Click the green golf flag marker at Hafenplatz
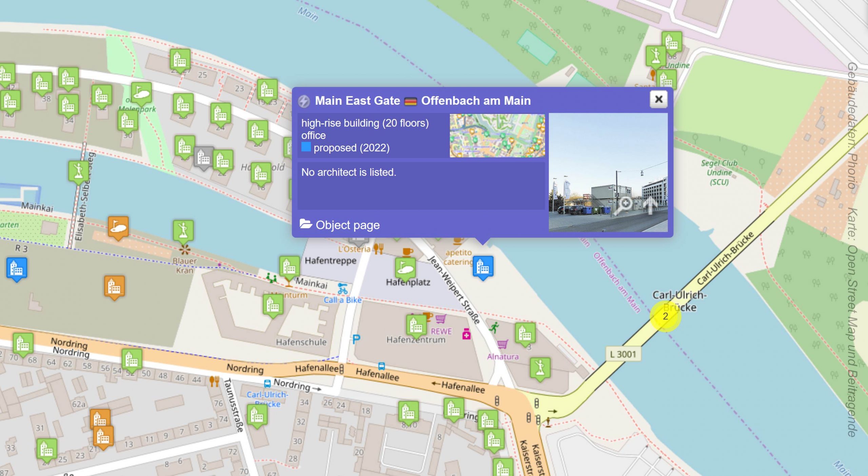Image resolution: width=868 pixels, height=476 pixels. click(405, 268)
